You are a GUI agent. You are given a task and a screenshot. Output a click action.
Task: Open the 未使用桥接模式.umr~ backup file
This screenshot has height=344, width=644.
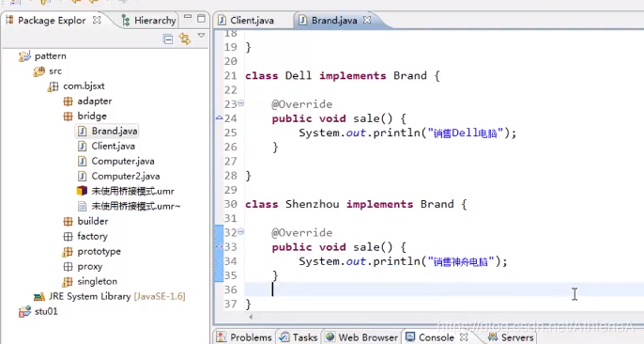tap(135, 206)
